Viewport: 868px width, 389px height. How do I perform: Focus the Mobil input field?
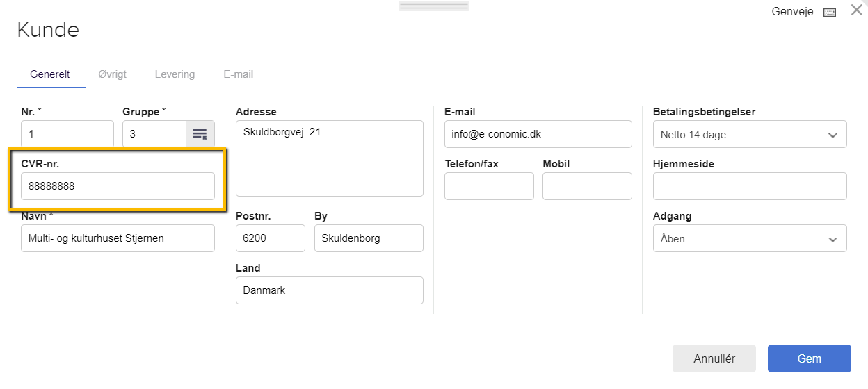(587, 186)
